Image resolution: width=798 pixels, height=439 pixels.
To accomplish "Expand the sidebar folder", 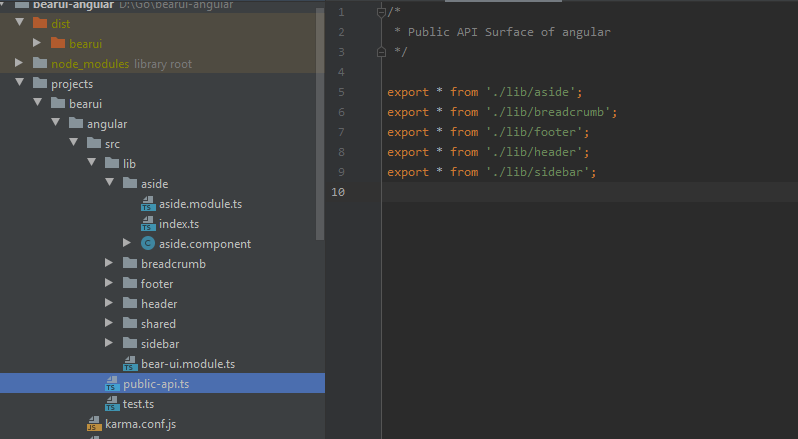I will coord(109,342).
